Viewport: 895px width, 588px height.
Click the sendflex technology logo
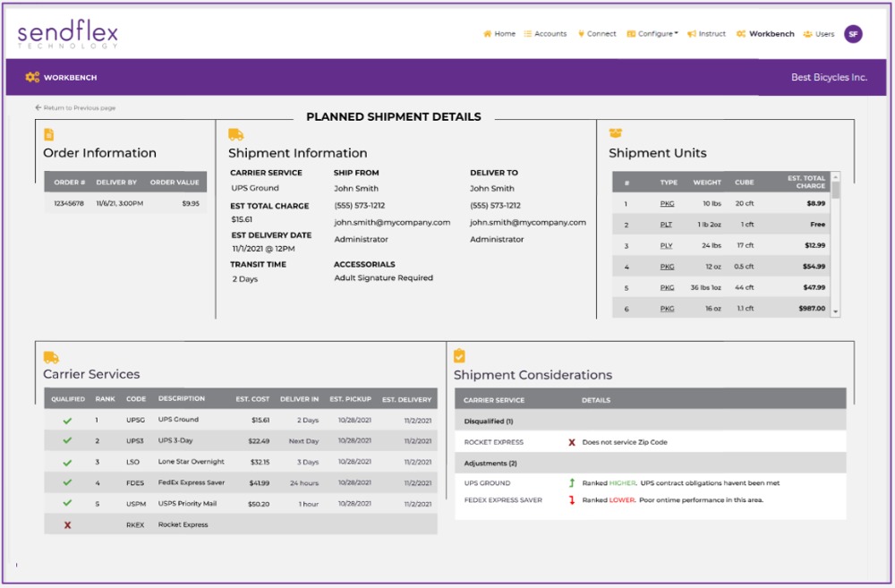click(67, 34)
